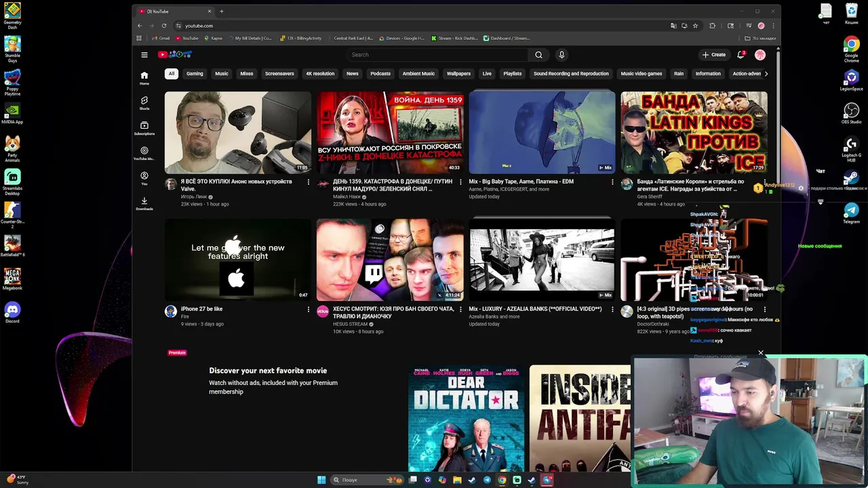Start voice search with microphone icon

click(x=561, y=55)
